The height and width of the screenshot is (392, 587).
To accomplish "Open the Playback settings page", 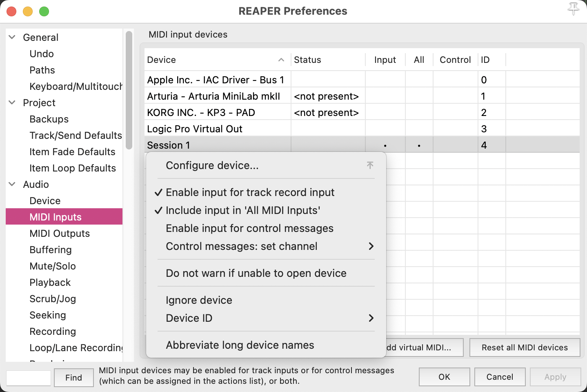I will (50, 282).
